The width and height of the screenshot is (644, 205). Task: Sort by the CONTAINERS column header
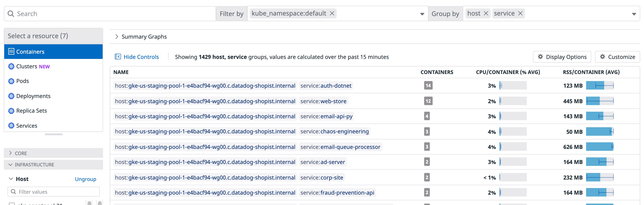(x=437, y=72)
